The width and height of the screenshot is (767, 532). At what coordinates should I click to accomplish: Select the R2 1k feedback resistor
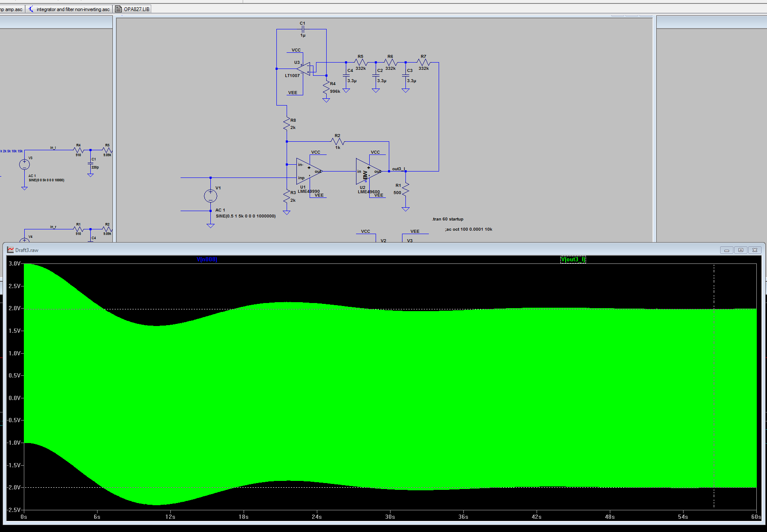pyautogui.click(x=338, y=141)
